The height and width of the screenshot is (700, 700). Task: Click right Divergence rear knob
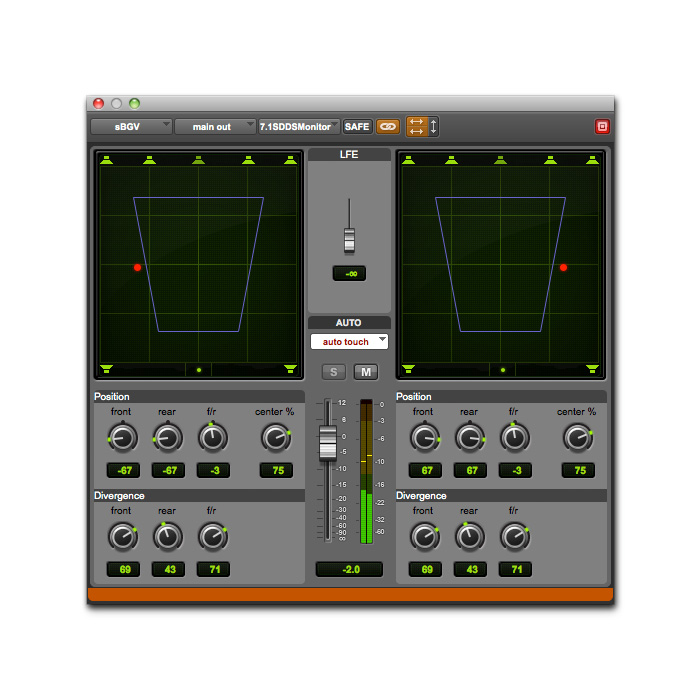tap(470, 537)
